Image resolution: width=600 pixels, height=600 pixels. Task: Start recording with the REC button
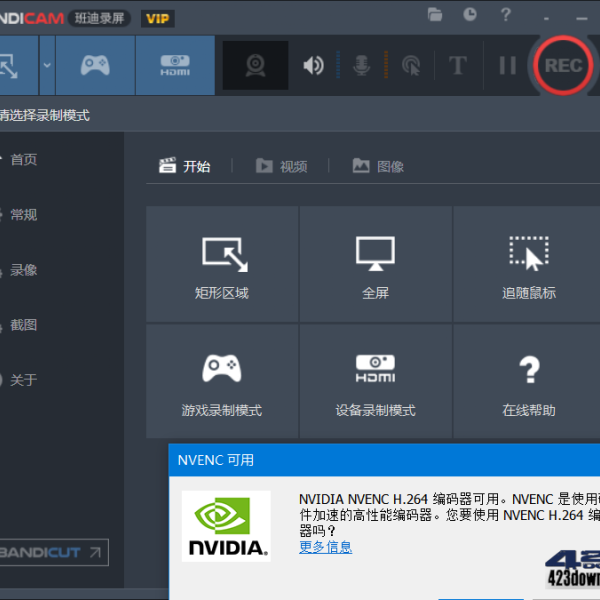563,65
